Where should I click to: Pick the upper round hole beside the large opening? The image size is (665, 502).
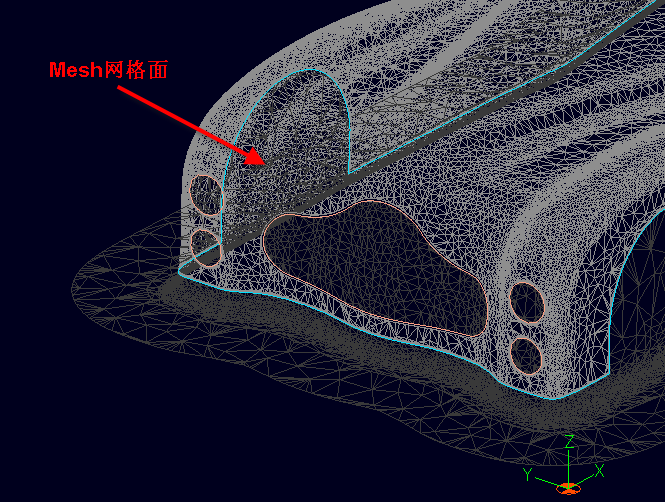point(526,302)
